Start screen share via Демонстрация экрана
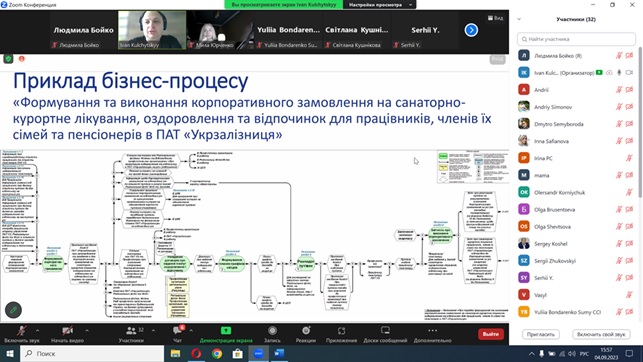 click(226, 334)
